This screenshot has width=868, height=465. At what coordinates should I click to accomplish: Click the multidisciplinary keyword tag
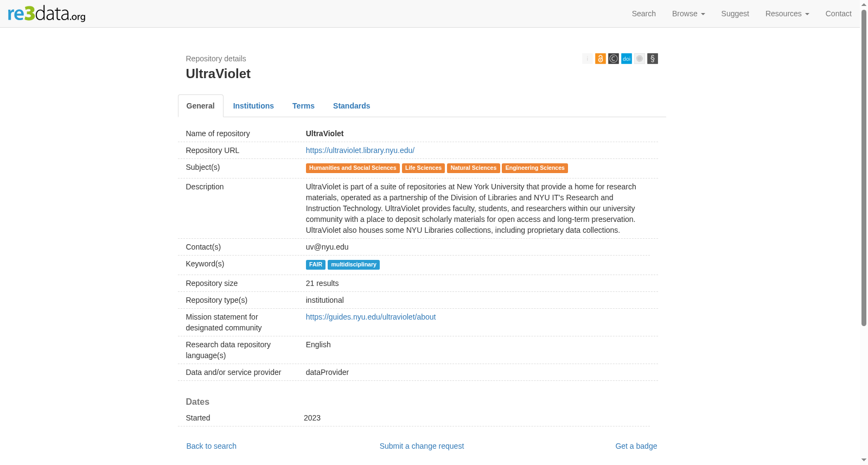354,265
